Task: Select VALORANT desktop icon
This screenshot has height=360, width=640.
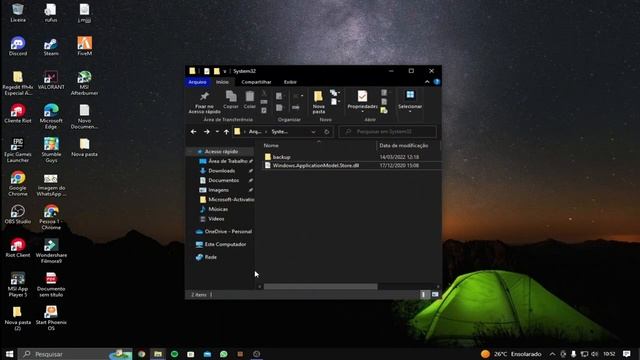Action: [x=51, y=80]
